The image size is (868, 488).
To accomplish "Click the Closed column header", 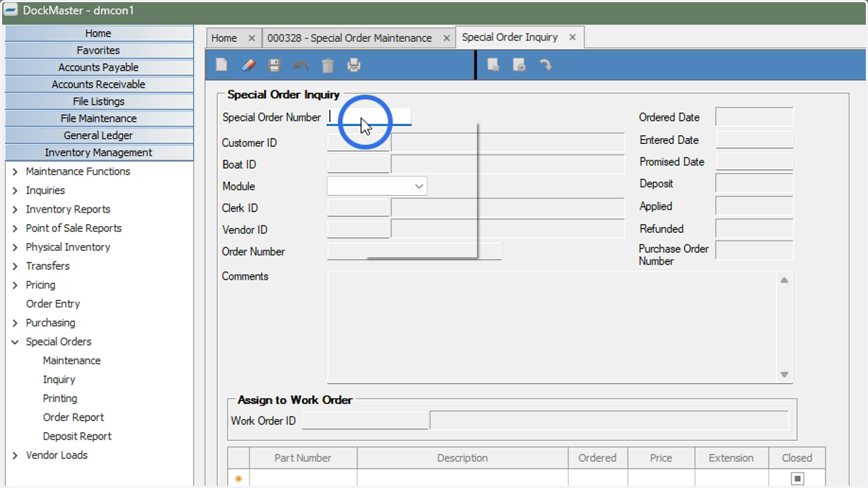I will point(797,458).
